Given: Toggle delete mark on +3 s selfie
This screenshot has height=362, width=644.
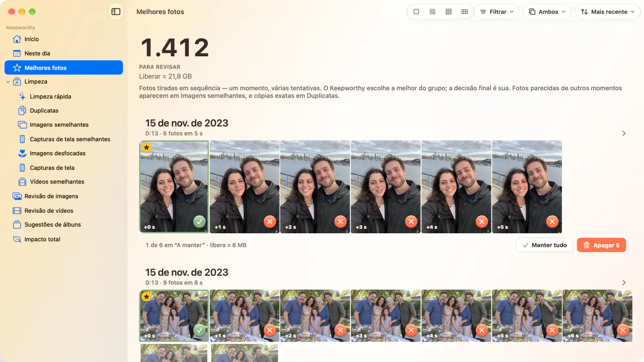Looking at the screenshot, I should click(x=411, y=222).
